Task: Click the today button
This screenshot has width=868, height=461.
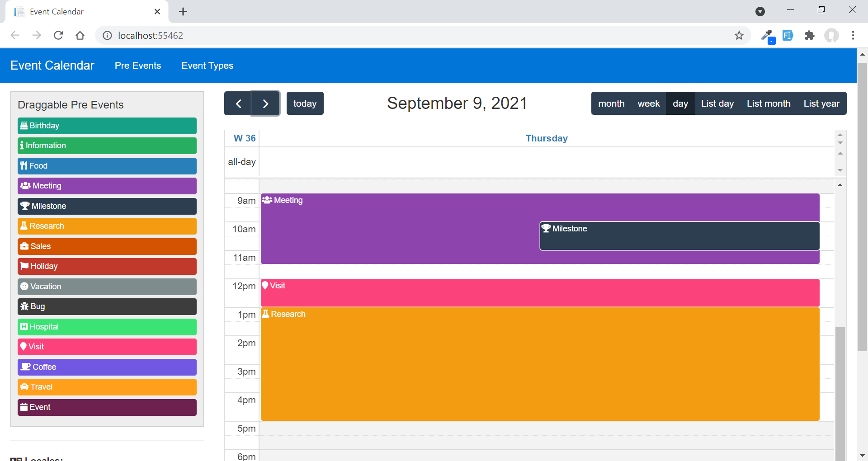Action: click(305, 103)
